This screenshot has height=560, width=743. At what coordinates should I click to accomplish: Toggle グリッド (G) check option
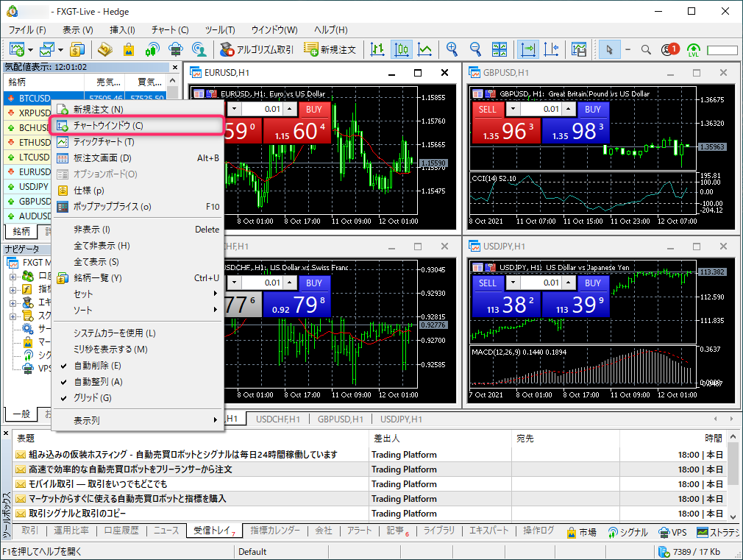[x=137, y=398]
